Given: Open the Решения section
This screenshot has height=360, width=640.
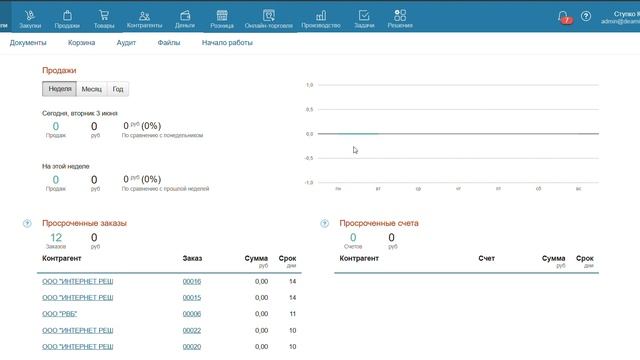Looking at the screenshot, I should tap(400, 19).
